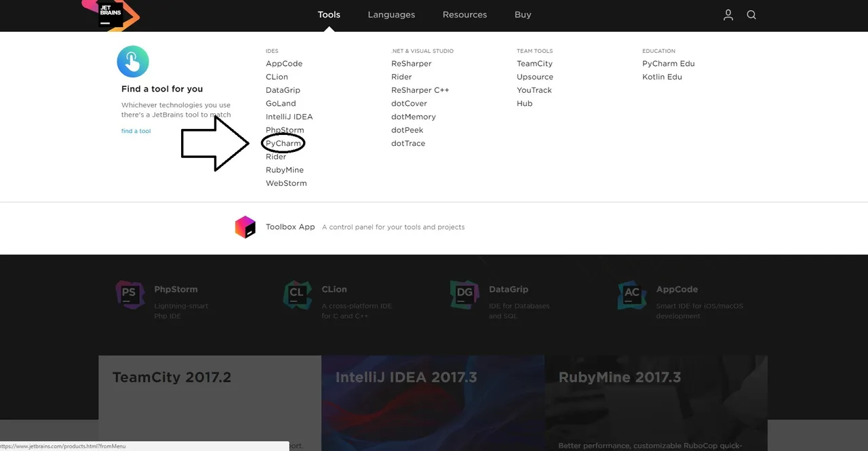The image size is (868, 451).
Task: Select ReSharper in the .NET list
Action: [412, 64]
